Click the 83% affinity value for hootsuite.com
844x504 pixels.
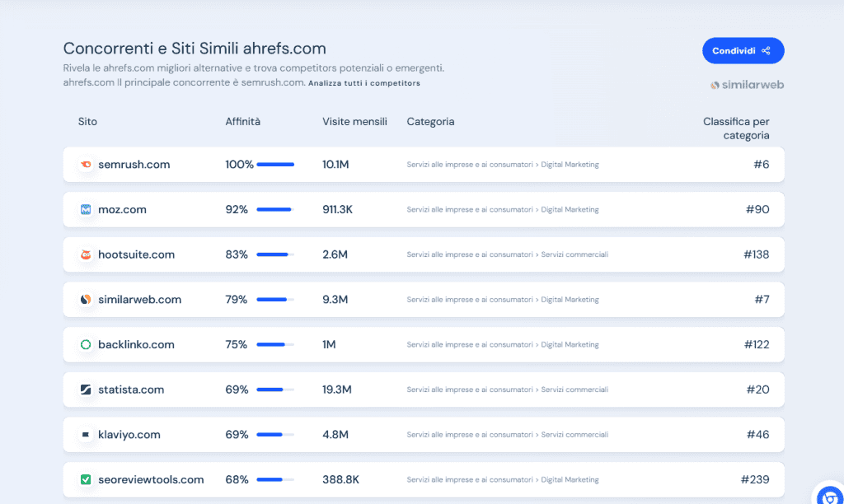(237, 254)
